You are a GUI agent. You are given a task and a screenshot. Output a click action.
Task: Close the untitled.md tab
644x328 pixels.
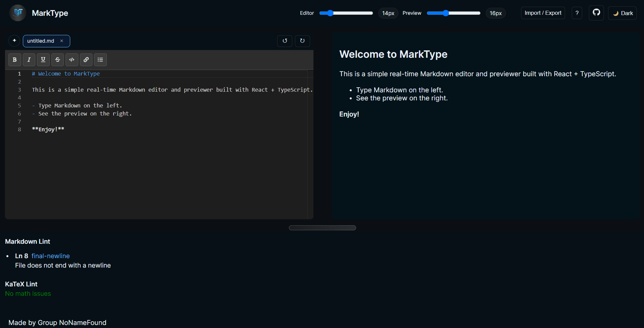[x=62, y=41]
